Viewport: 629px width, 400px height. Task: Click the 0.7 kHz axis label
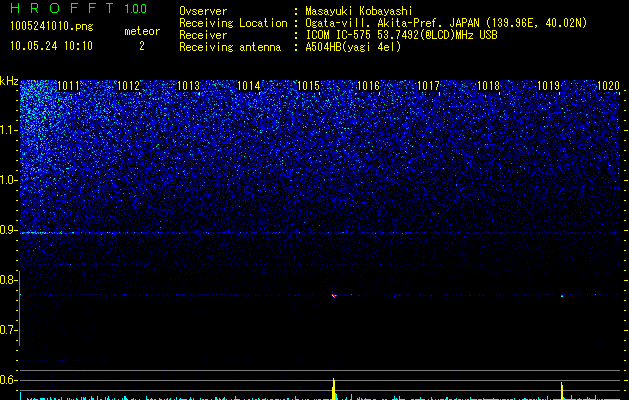click(x=9, y=330)
